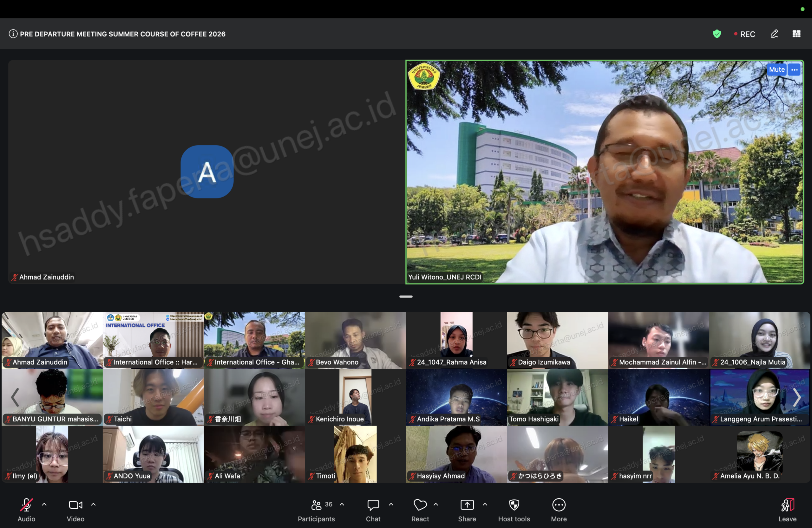Viewport: 812px width, 528px height.
Task: Select Tomo Hashigaki's video thumbnail
Action: click(x=558, y=397)
